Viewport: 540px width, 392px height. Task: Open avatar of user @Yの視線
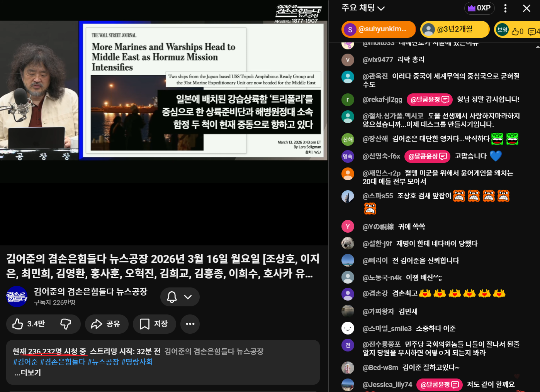pyautogui.click(x=348, y=226)
